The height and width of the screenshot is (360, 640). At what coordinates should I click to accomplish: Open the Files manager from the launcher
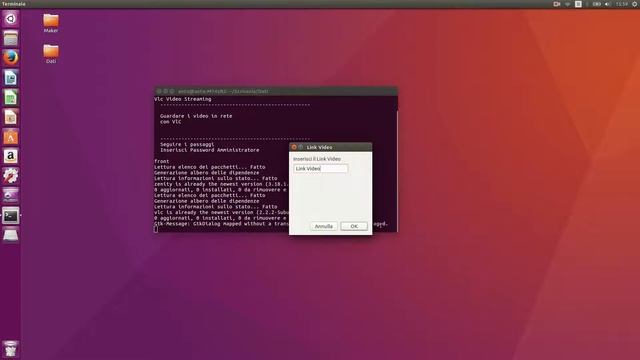coord(11,38)
